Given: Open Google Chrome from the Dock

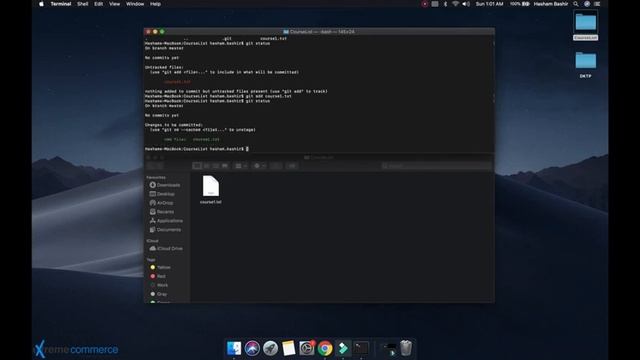Looking at the screenshot, I should point(325,348).
